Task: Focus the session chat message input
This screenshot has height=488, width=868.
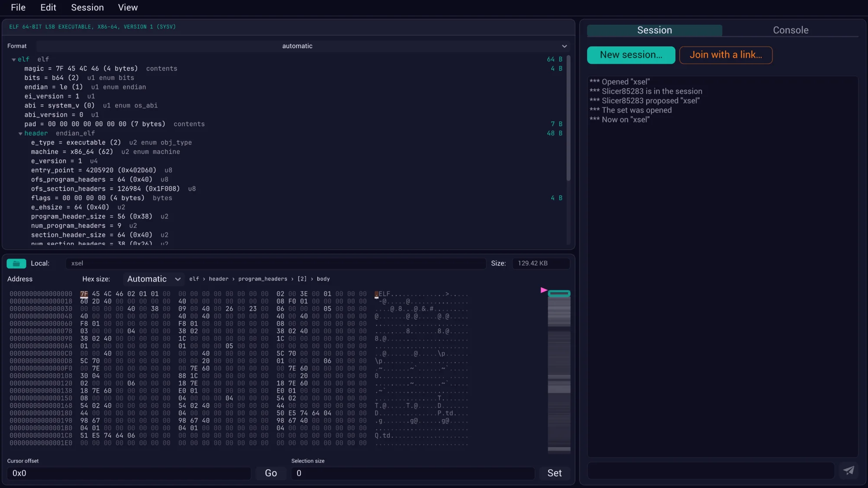Action: 711,471
